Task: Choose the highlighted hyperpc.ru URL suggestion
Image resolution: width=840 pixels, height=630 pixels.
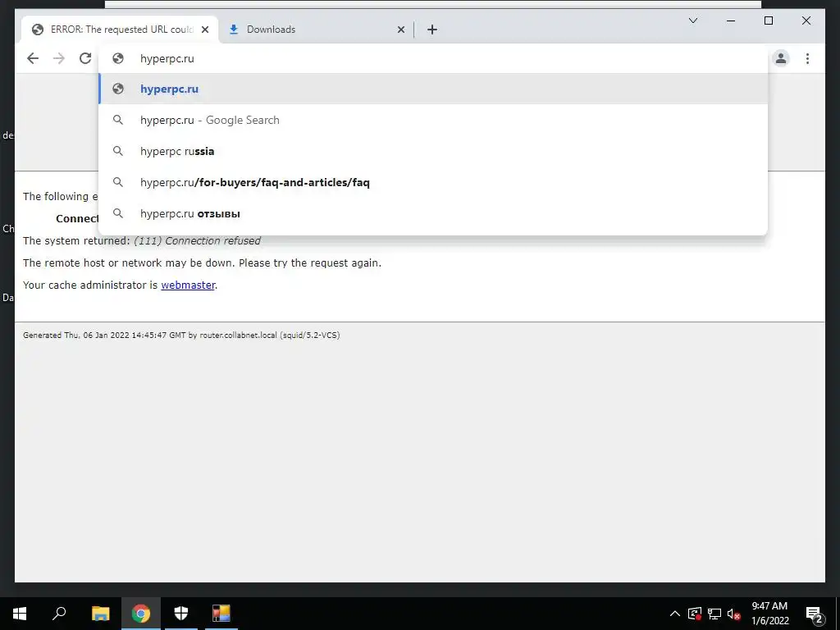Action: (x=433, y=89)
